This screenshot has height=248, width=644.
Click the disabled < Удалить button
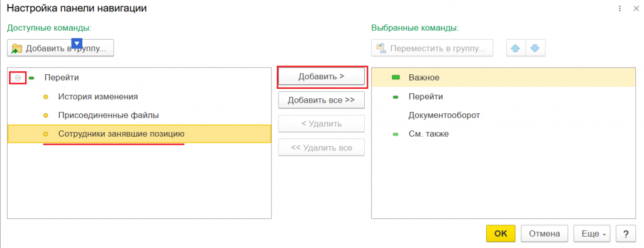pos(321,124)
